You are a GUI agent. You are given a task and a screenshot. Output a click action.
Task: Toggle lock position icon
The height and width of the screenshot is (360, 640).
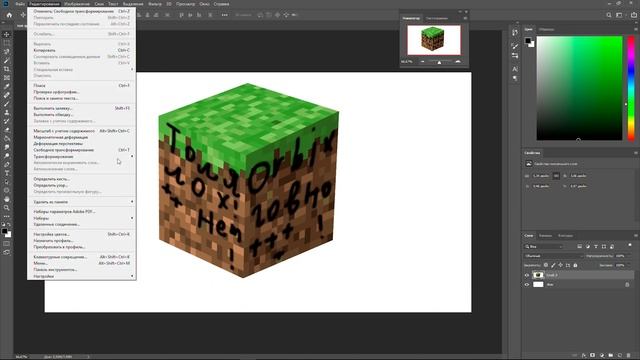coord(560,265)
